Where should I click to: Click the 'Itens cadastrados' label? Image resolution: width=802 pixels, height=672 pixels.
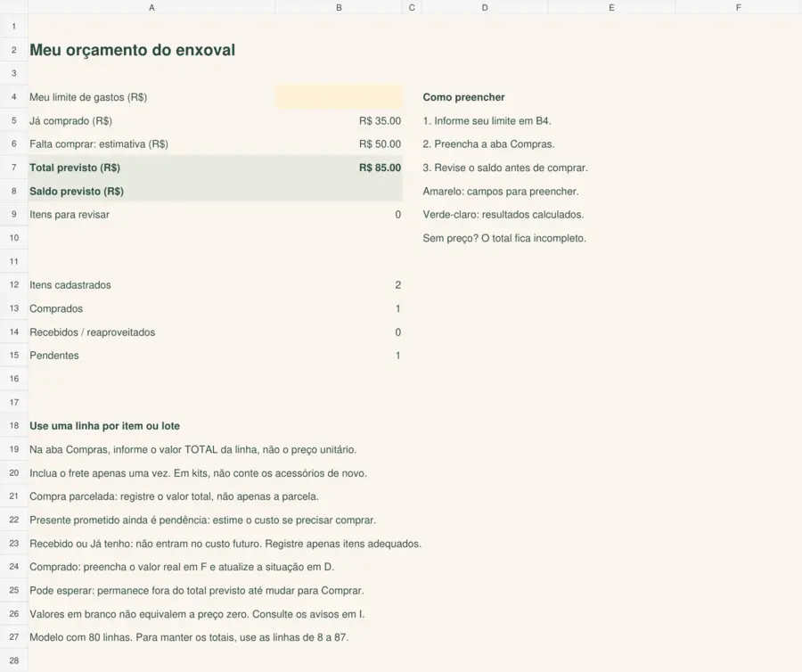pyautogui.click(x=70, y=285)
